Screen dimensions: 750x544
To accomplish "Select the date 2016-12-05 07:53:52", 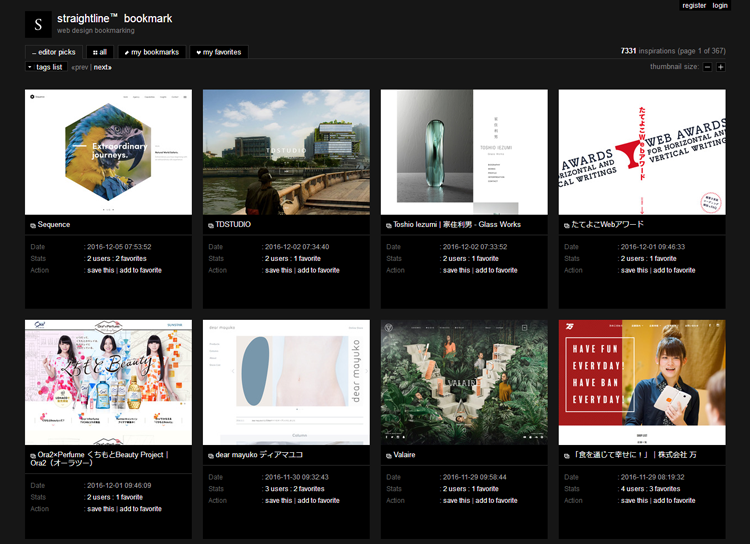I will click(x=119, y=247).
